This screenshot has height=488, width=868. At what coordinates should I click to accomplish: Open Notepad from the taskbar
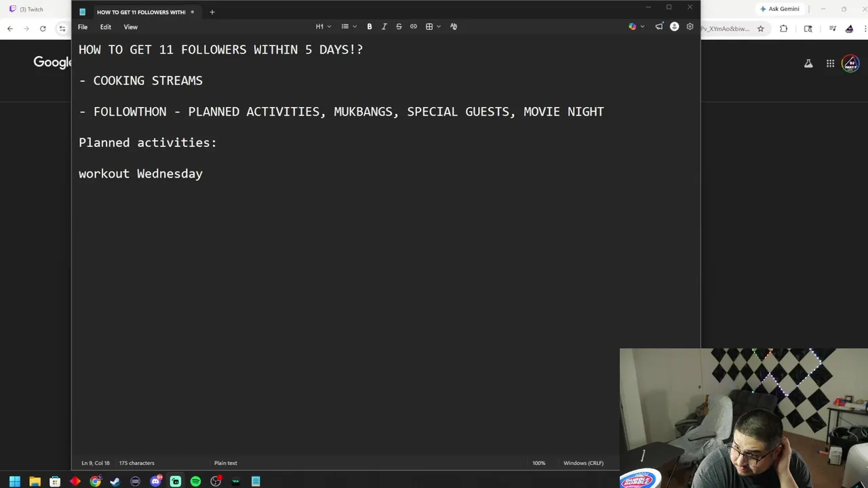256,481
